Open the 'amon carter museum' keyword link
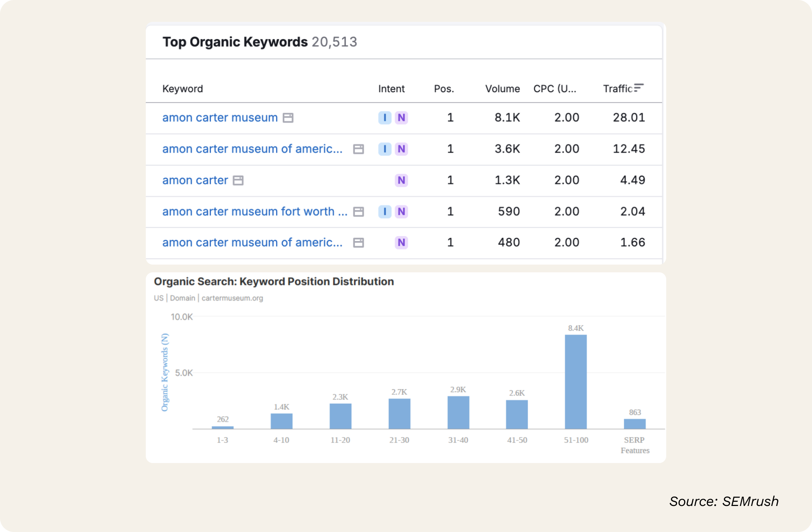Image resolution: width=812 pixels, height=532 pixels. tap(220, 118)
